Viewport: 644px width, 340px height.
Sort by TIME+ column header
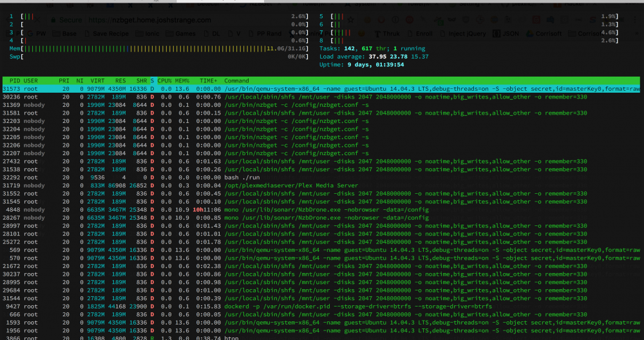(209, 81)
